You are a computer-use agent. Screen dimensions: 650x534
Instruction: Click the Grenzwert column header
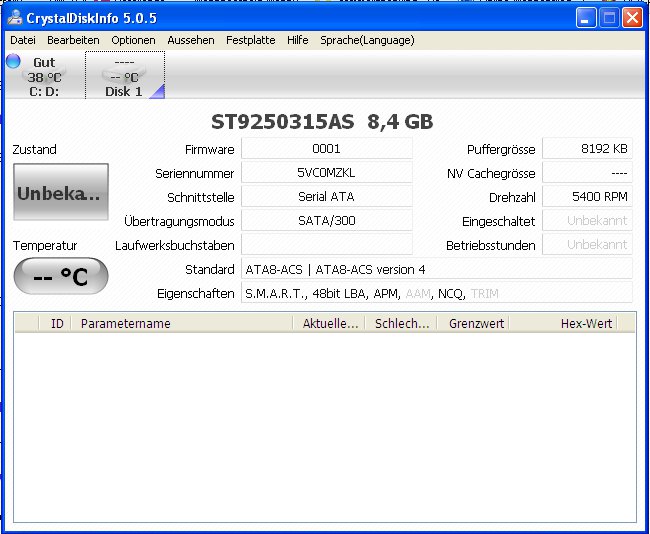(x=473, y=323)
